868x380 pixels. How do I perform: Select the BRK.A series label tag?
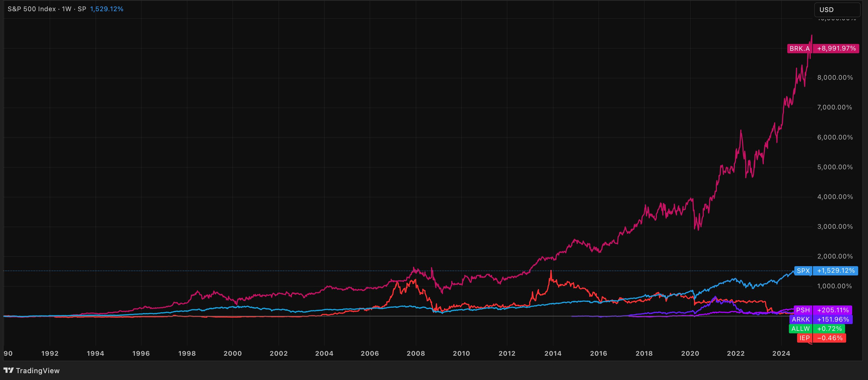[x=799, y=49]
